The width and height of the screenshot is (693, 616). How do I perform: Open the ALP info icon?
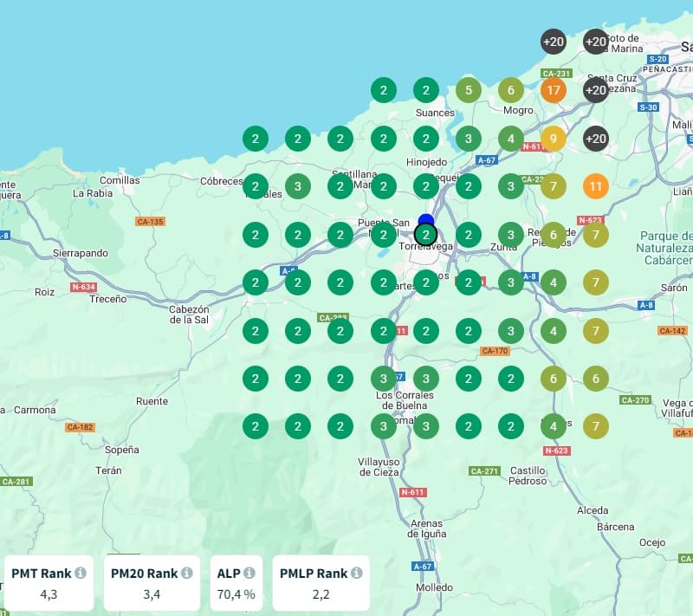pyautogui.click(x=249, y=573)
